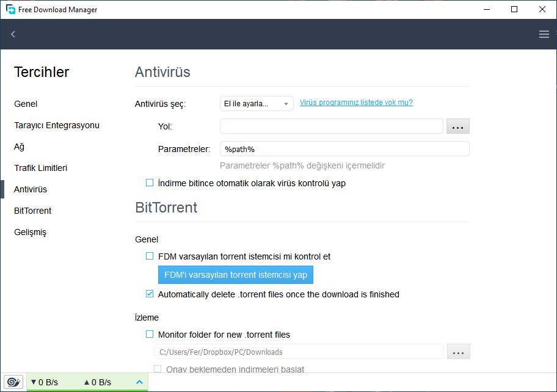Open the Gelişmiş preferences section

coord(30,232)
